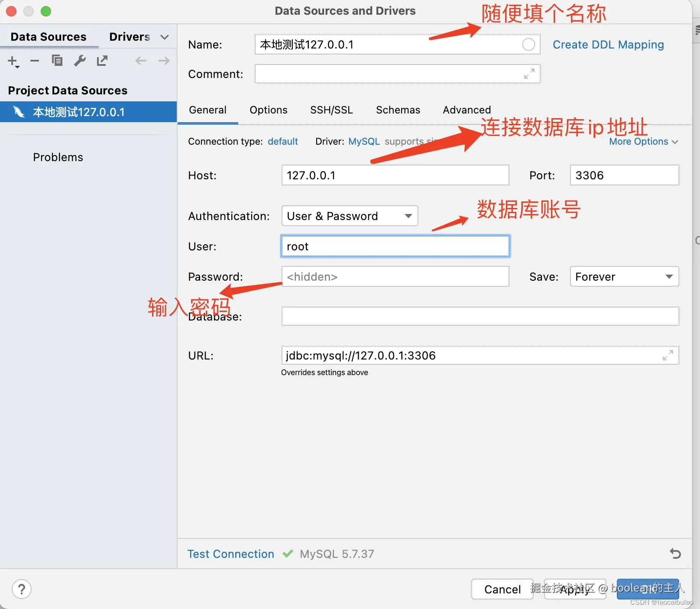Viewport: 700px width, 609px height.
Task: Click the Cancel button
Action: pyautogui.click(x=502, y=589)
